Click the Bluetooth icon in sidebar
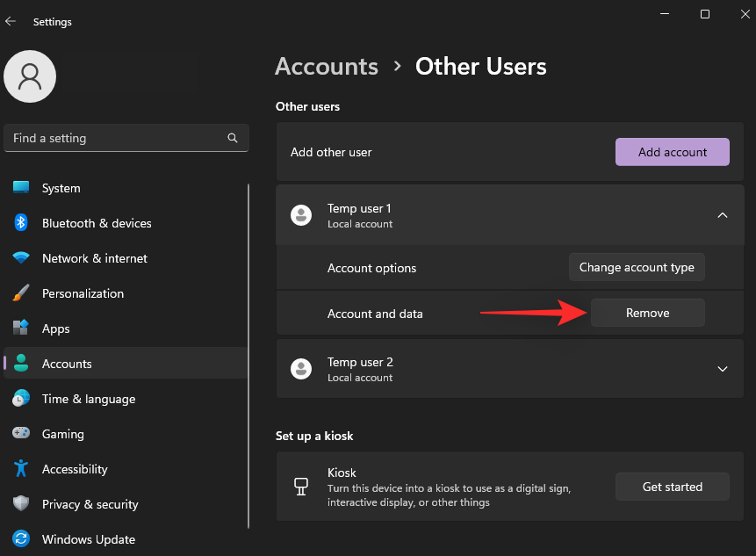 tap(21, 223)
